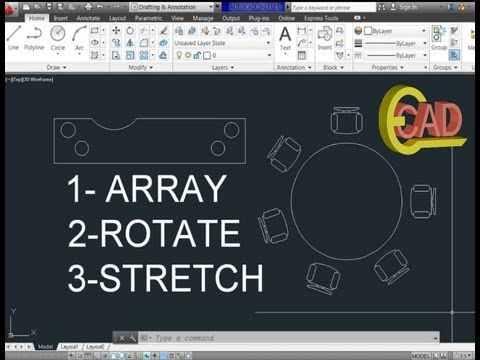Screen dimensions: 480x360
Task: Click the Plot printer icon in quick access
Action: [88, 7]
